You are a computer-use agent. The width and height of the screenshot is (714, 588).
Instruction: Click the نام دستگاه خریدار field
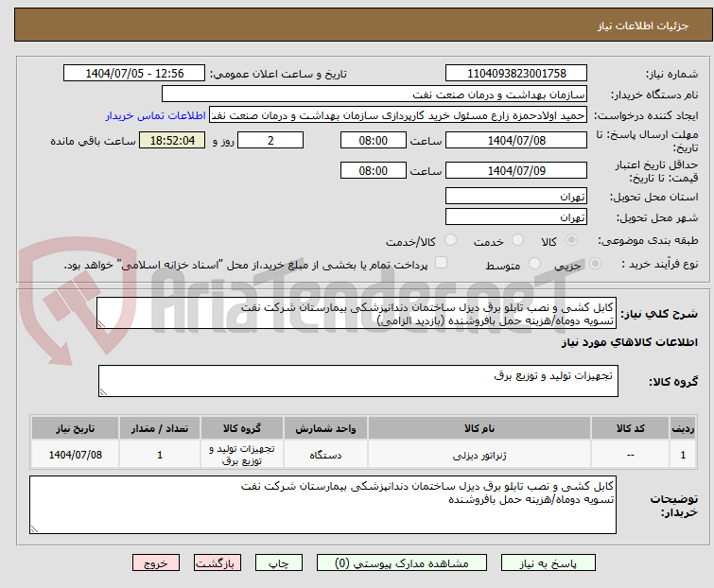pyautogui.click(x=374, y=95)
